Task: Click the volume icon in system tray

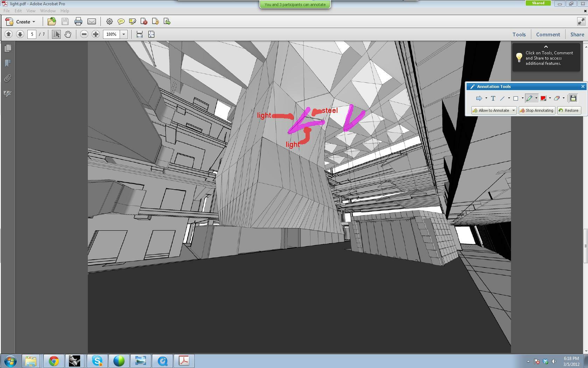Action: pos(554,361)
